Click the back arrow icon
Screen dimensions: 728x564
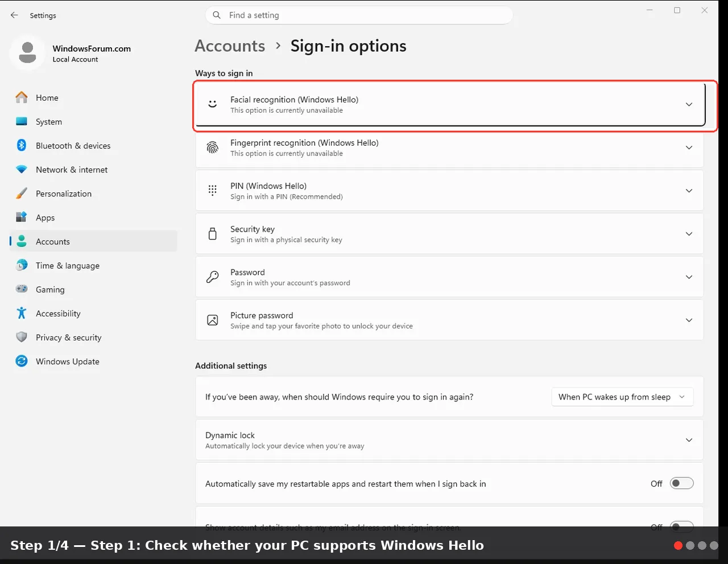click(x=14, y=15)
